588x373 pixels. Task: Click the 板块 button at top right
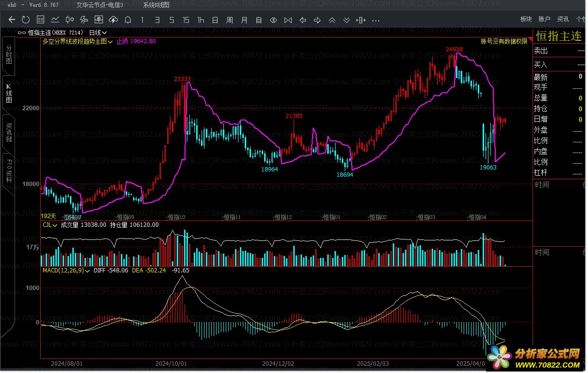[526, 19]
